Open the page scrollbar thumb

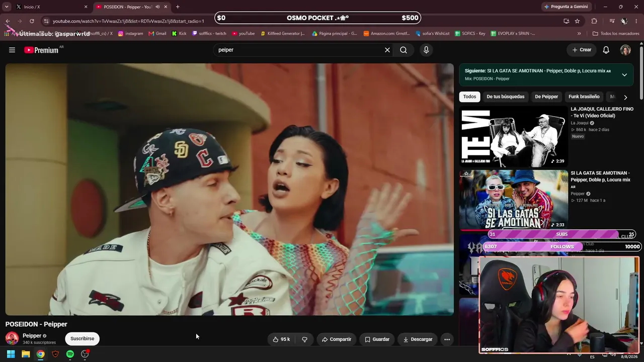pyautogui.click(x=641, y=73)
